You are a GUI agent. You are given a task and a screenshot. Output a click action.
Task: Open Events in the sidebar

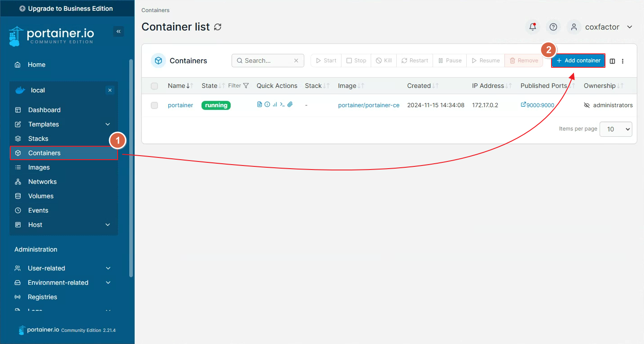(63, 210)
